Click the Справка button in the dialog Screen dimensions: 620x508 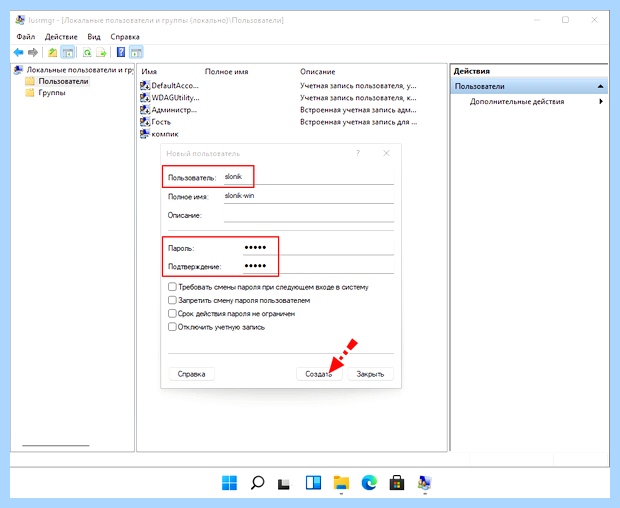[191, 374]
